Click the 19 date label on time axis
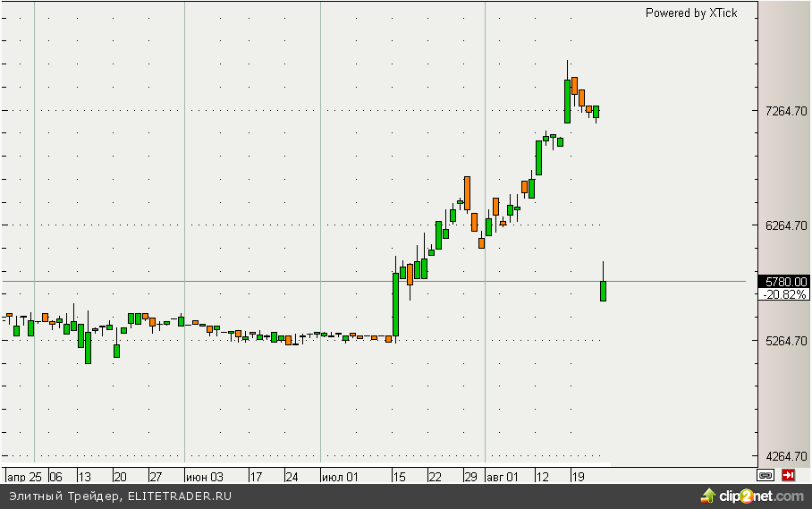This screenshot has height=509, width=812. (x=579, y=476)
